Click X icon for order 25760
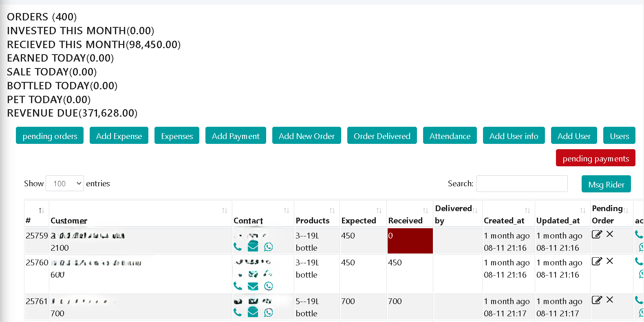This screenshot has width=644, height=322. click(x=610, y=261)
